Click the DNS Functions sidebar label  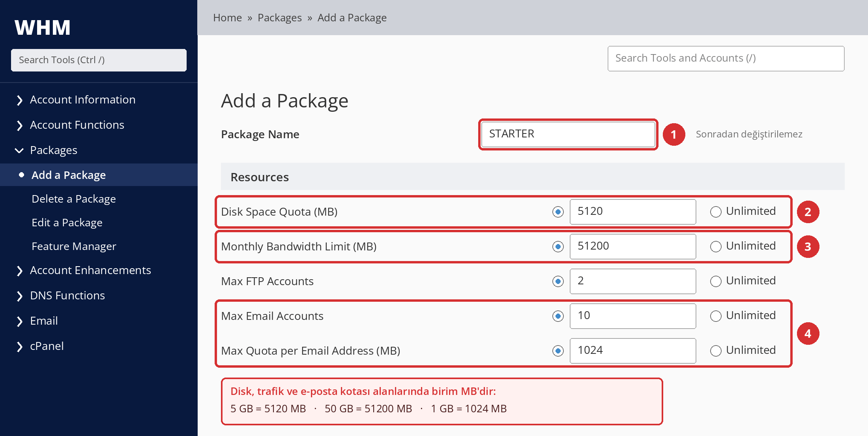[67, 295]
